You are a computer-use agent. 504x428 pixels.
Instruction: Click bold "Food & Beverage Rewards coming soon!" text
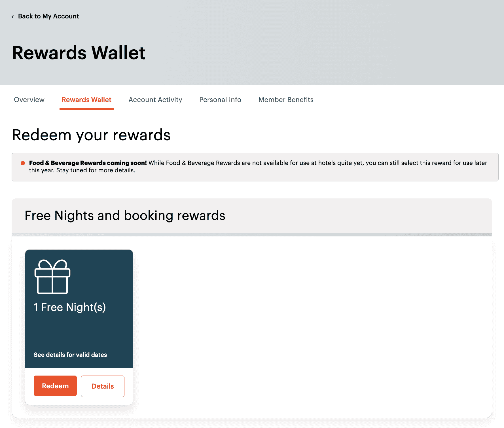(88, 163)
